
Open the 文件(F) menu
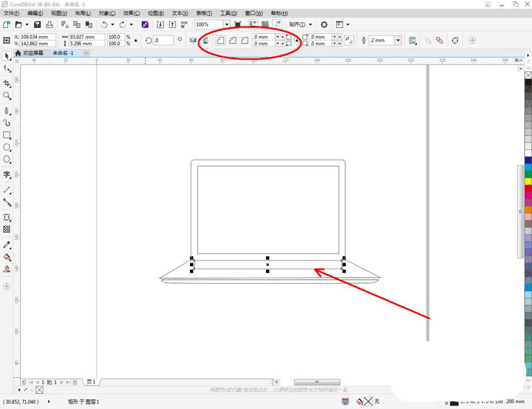click(x=12, y=13)
